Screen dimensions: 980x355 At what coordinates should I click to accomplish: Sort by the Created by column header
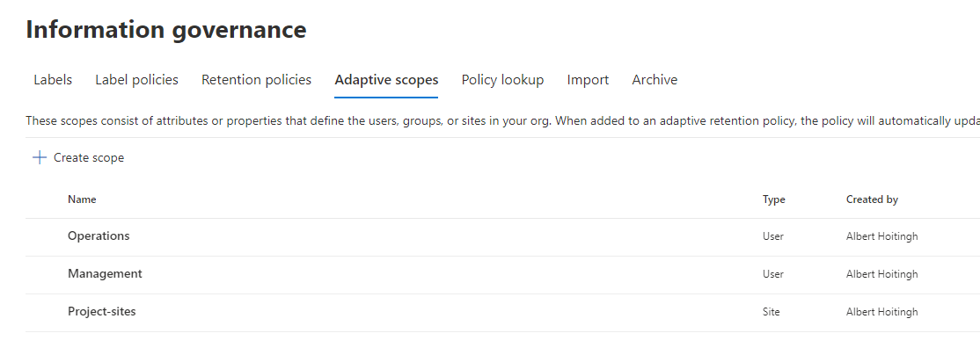(872, 199)
